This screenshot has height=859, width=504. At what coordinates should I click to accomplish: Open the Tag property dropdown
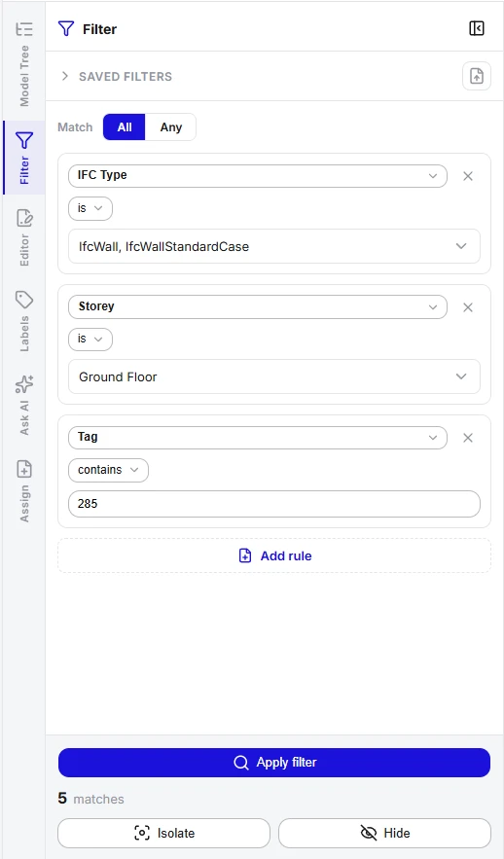[258, 437]
